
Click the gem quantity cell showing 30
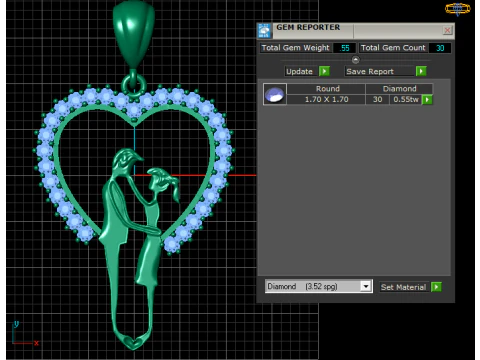pyautogui.click(x=377, y=99)
